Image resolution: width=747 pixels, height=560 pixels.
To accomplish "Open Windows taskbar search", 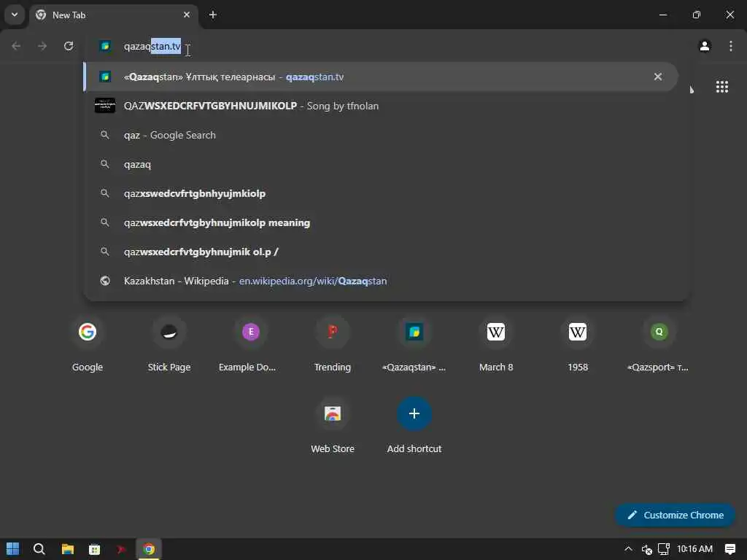I will (39, 549).
